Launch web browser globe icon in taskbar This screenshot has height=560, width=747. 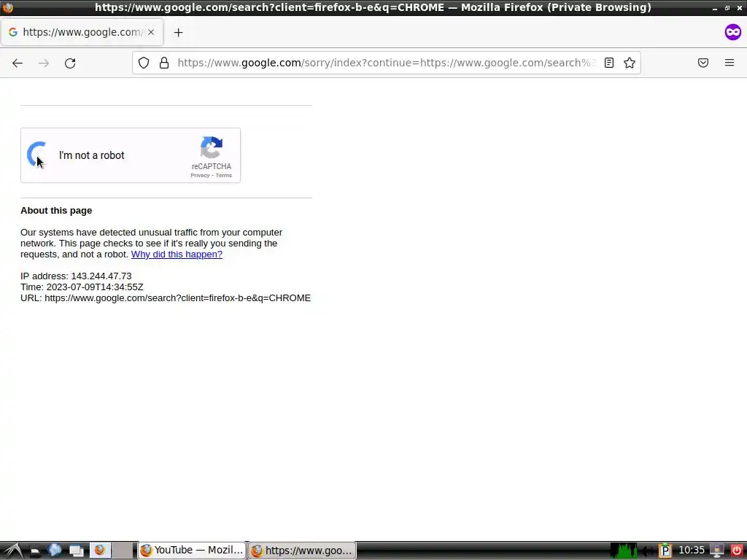pos(54,550)
